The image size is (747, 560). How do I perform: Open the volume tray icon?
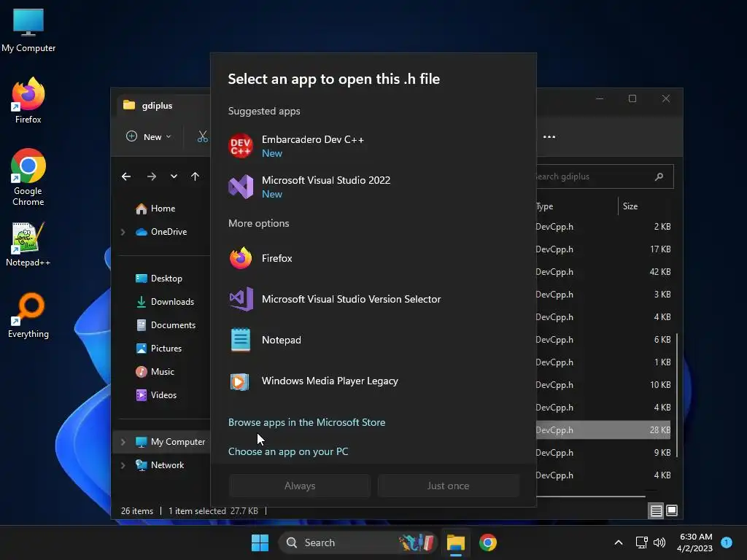click(x=659, y=542)
